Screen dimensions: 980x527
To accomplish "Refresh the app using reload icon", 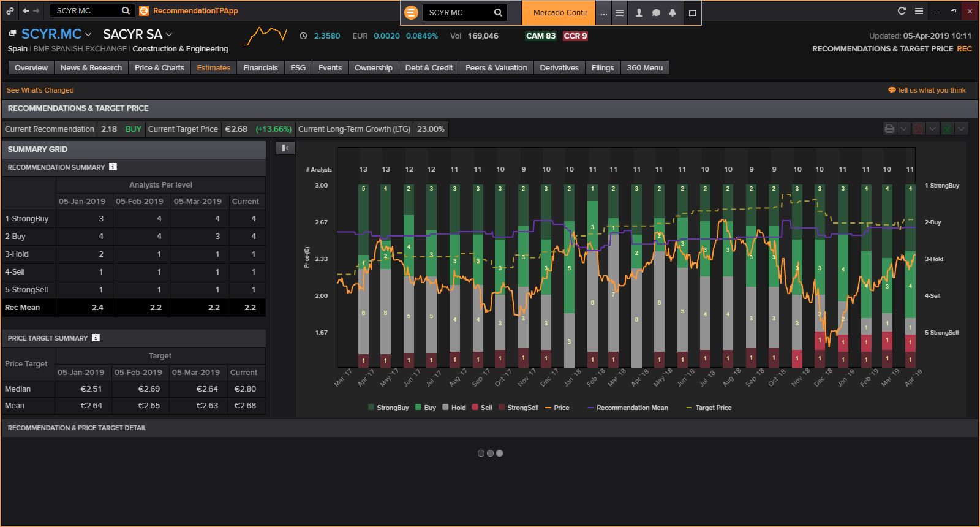I will tap(902, 11).
